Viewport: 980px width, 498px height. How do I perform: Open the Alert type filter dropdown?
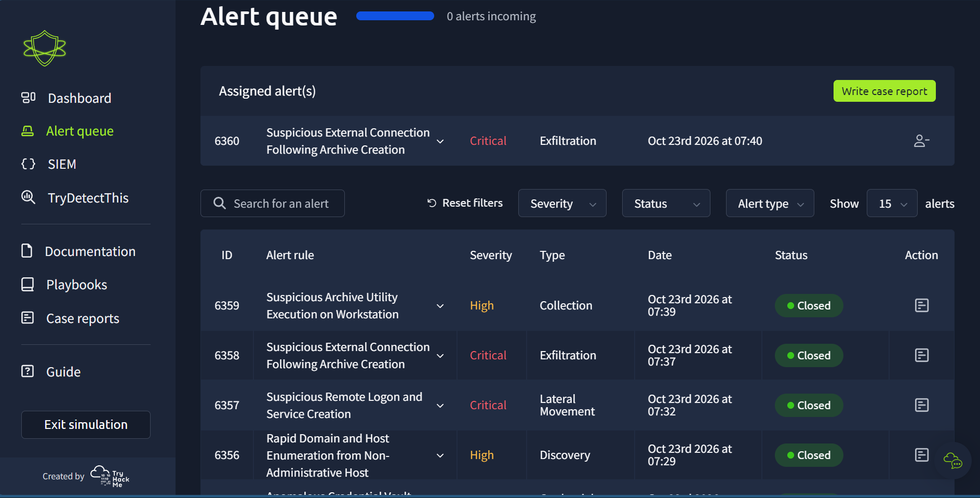(x=770, y=204)
